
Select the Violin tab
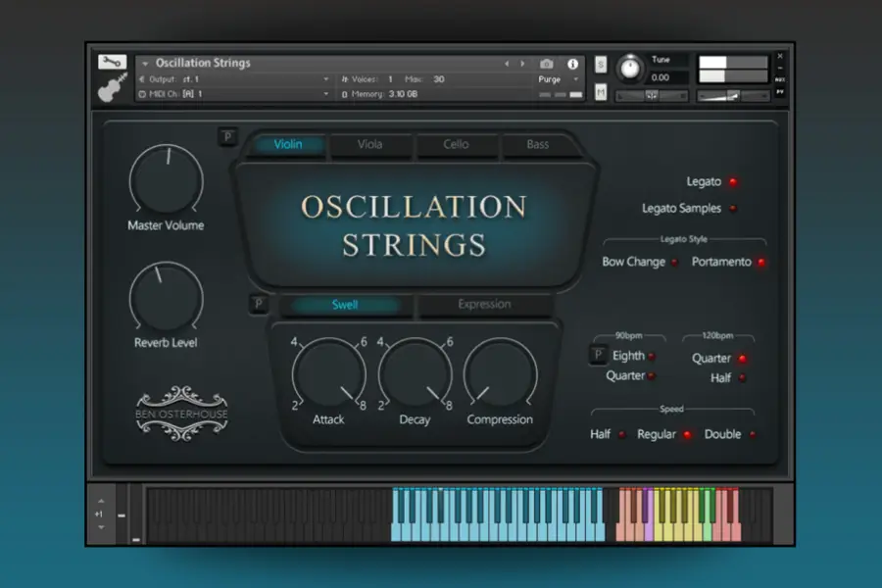(x=288, y=145)
